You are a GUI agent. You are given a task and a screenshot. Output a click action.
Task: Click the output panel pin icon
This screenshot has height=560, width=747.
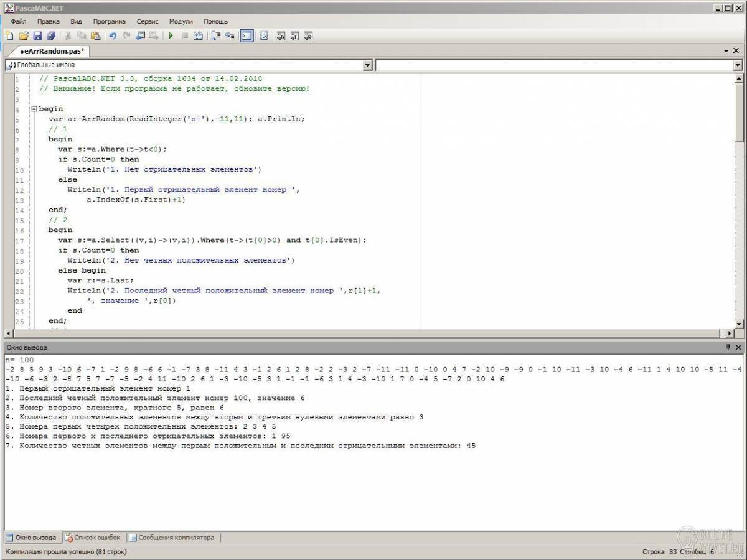point(728,347)
